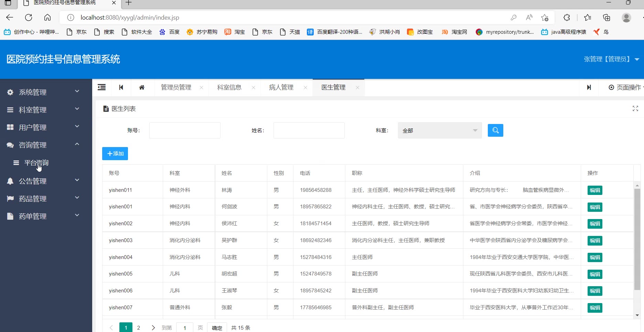Open the browser profile avatar
Viewport: 644px width, 332px height.
(x=626, y=17)
